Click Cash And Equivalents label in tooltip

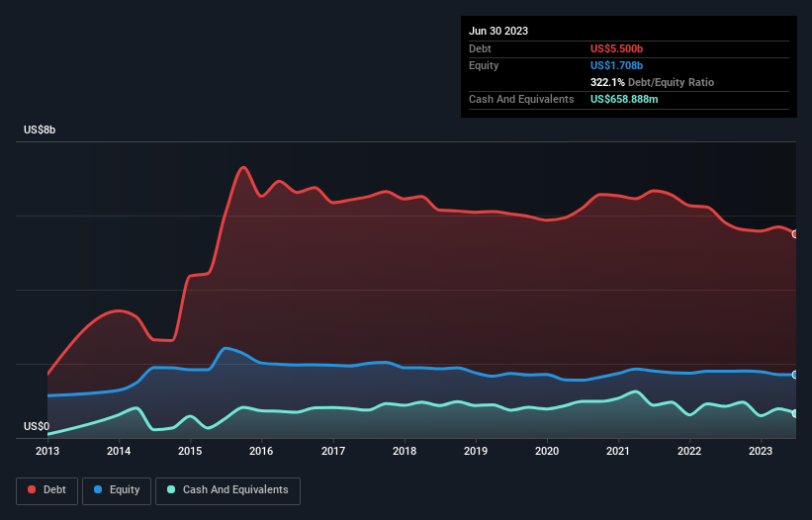(521, 99)
